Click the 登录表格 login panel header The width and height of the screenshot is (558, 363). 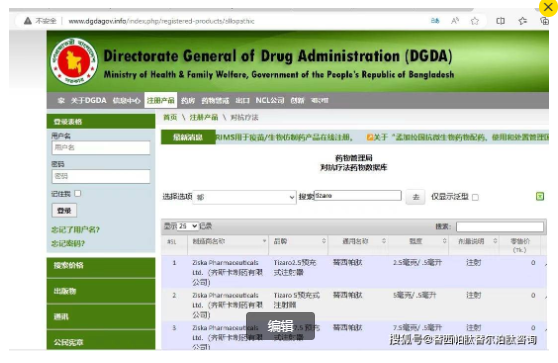point(101,121)
